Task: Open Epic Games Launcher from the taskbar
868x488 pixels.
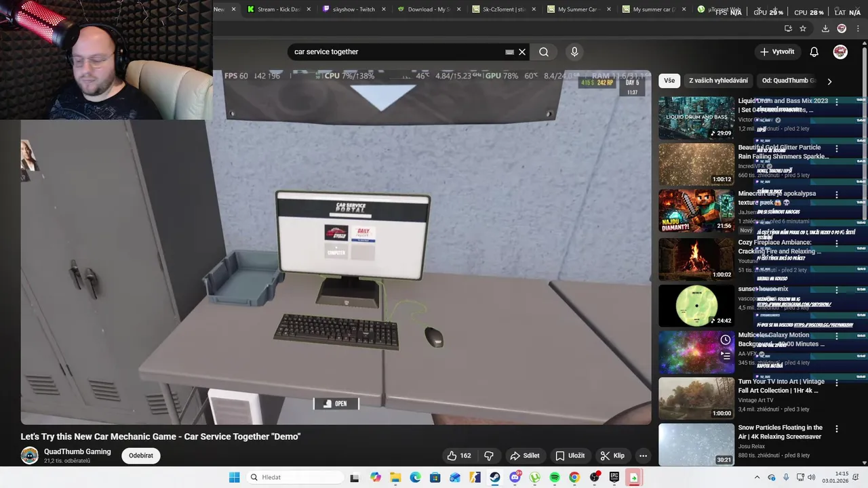Action: click(x=614, y=477)
